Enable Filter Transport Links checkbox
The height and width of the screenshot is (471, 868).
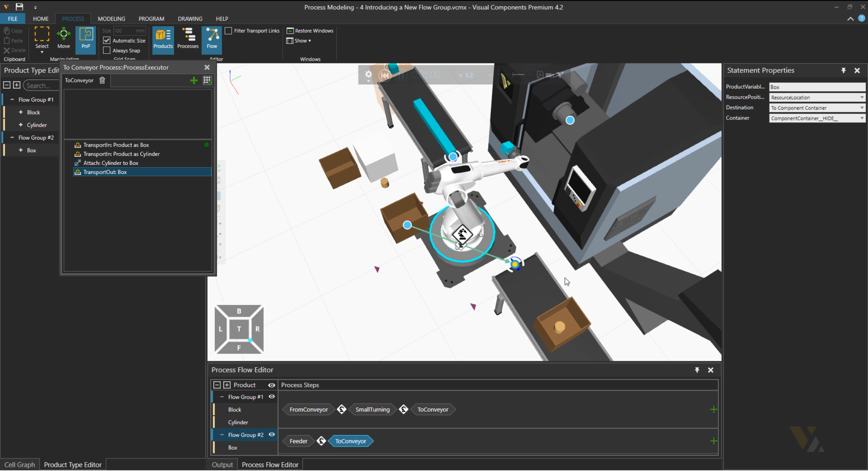coord(229,31)
